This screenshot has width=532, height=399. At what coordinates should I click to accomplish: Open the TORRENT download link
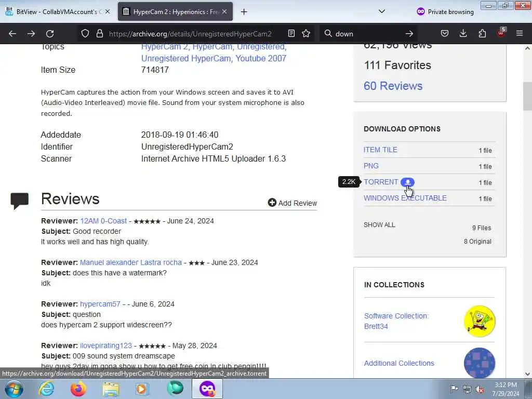[381, 182]
